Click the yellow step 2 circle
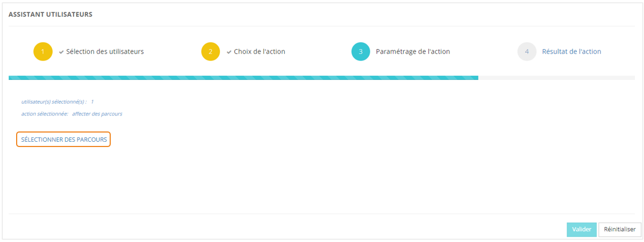644x242 pixels. click(x=211, y=52)
